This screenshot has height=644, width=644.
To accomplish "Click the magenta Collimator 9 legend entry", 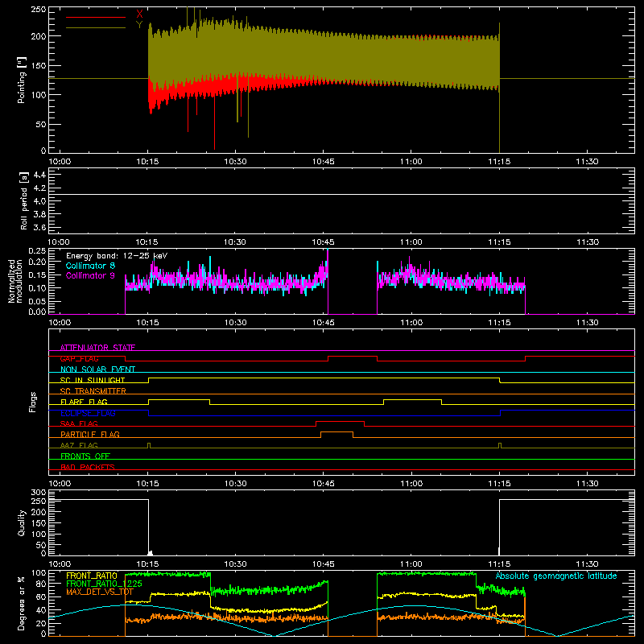I will 90,275.
